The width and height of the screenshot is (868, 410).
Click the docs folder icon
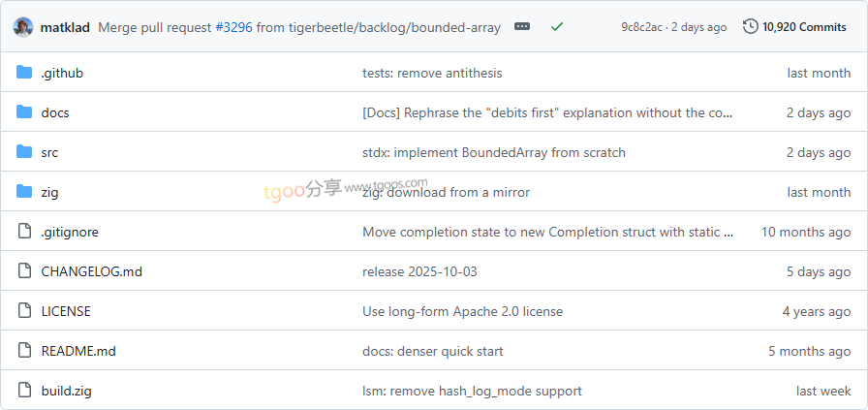click(x=24, y=112)
